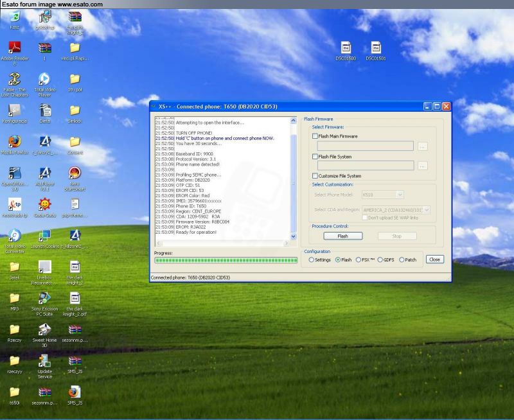Browse for the Flash Main Firmware file

423,146
